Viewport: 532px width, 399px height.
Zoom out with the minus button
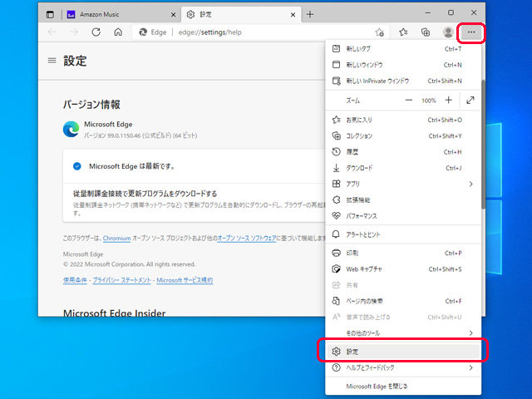click(408, 101)
